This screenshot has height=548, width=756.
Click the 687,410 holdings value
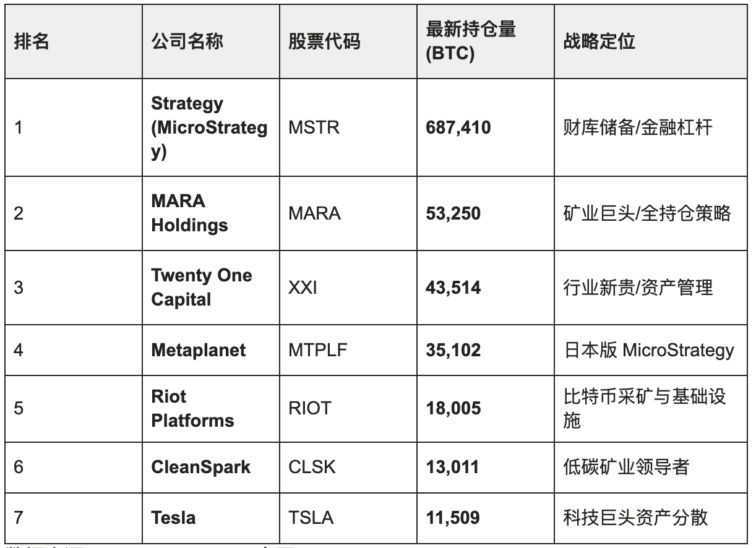[458, 128]
